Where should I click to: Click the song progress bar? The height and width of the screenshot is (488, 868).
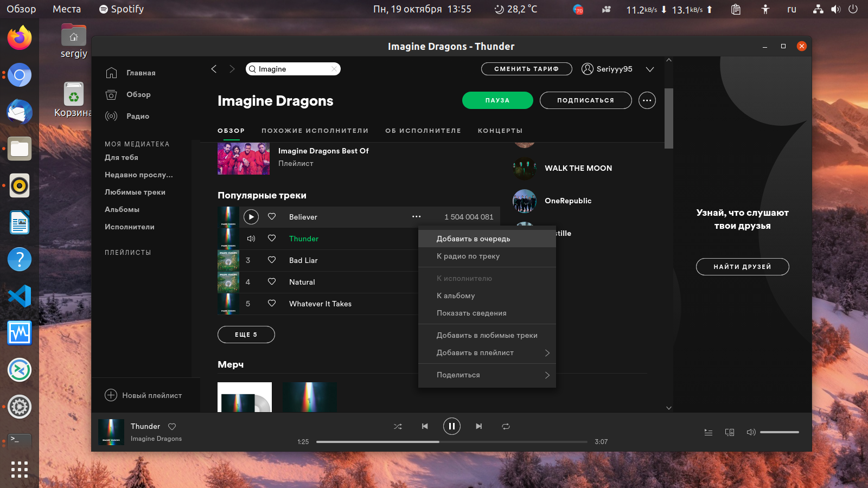(x=451, y=442)
